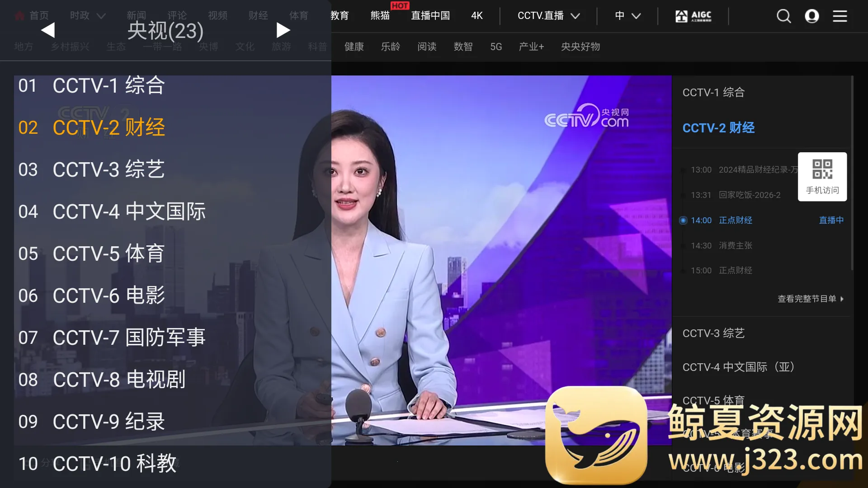Click the 14:30 消费主张 schedule entry

pos(722,246)
